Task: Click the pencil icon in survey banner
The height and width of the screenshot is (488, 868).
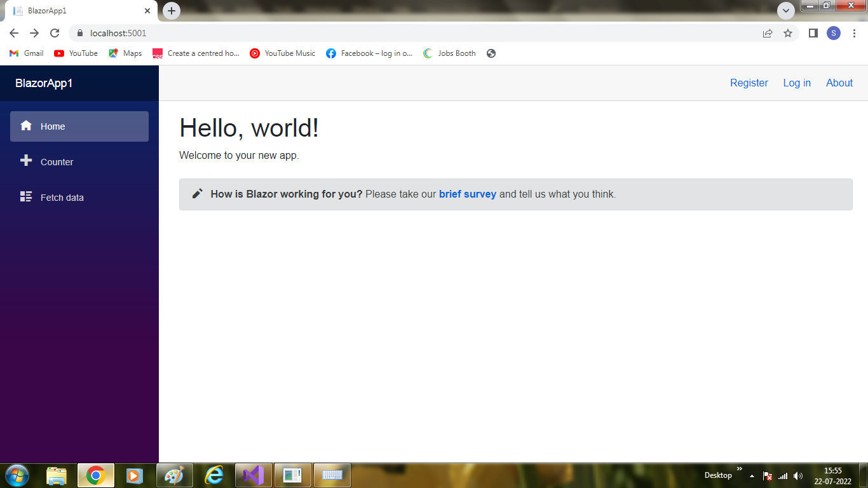Action: [197, 194]
